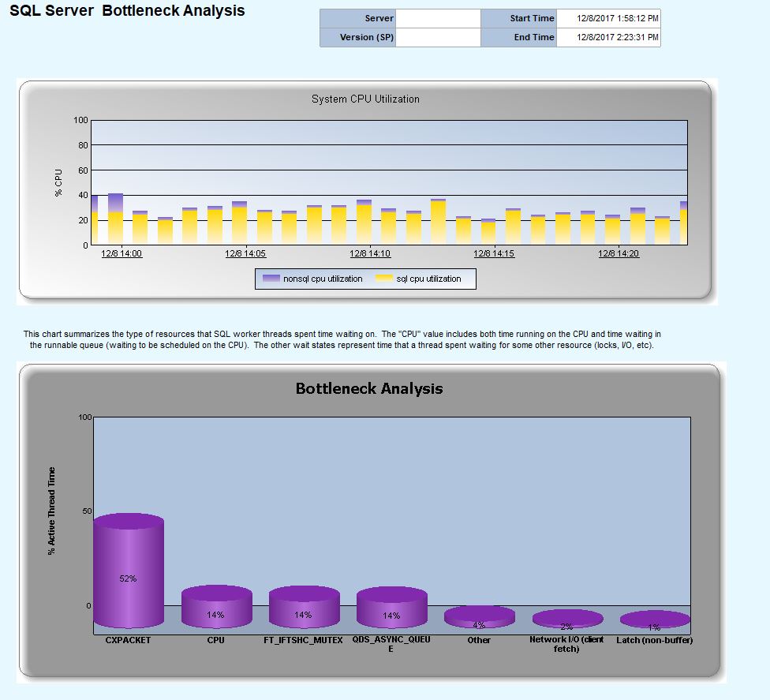The height and width of the screenshot is (700, 770).
Task: Click the 'Server' header cell
Action: [x=357, y=18]
